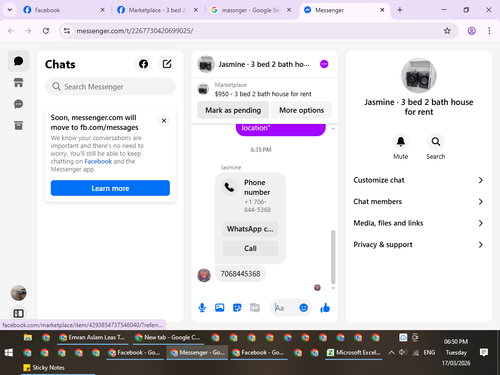
Task: Select the message 7068445368
Action: click(240, 274)
